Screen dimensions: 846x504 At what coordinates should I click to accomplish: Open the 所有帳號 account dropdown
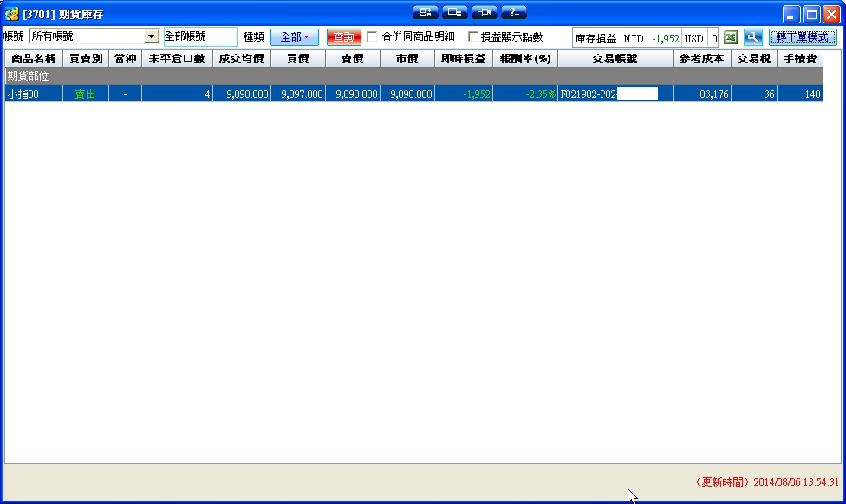[x=152, y=36]
